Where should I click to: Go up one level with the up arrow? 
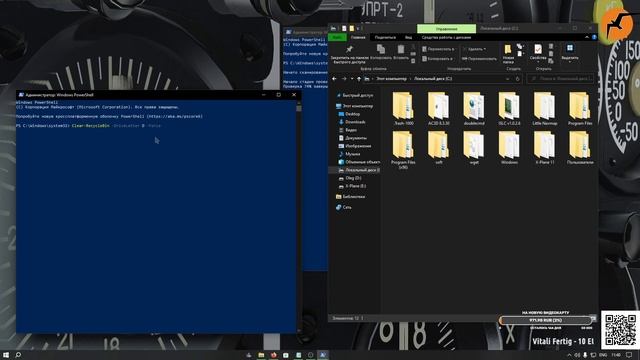point(359,79)
